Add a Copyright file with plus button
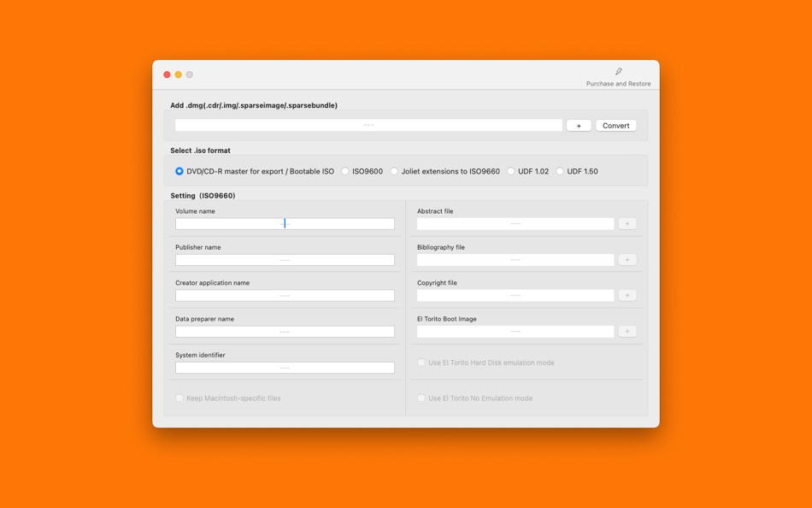This screenshot has height=508, width=812. [627, 295]
